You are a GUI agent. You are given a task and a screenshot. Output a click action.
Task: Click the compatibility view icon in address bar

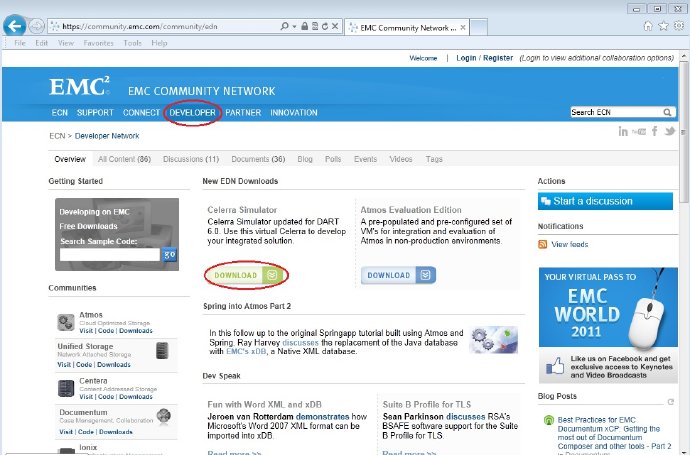(315, 26)
